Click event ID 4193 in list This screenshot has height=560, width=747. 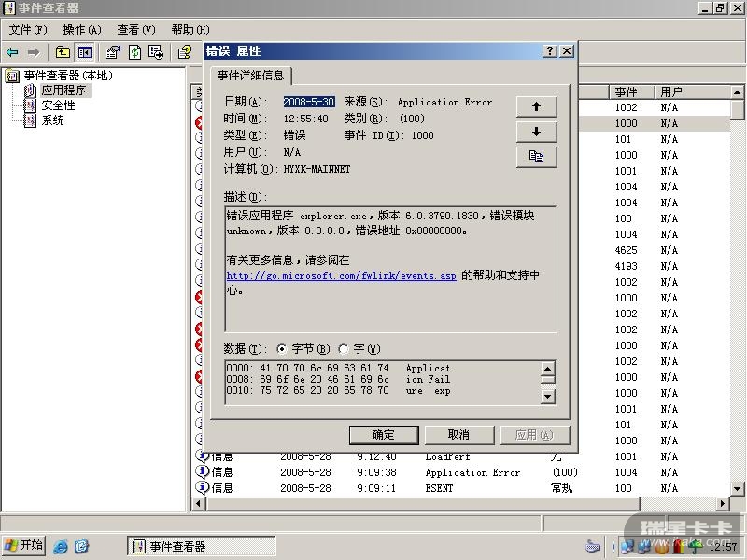[626, 266]
